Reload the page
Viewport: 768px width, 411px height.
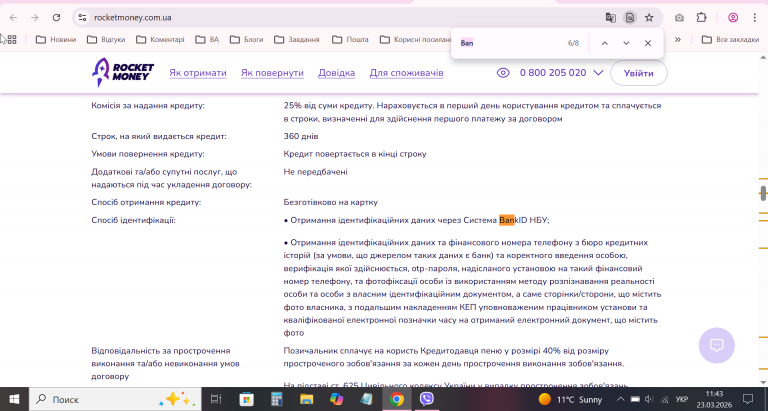pyautogui.click(x=56, y=18)
